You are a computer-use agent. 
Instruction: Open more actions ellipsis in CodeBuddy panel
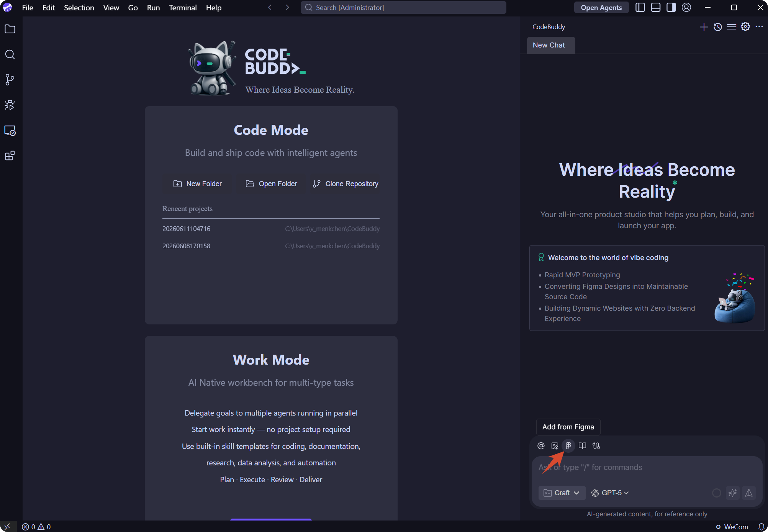(x=759, y=27)
